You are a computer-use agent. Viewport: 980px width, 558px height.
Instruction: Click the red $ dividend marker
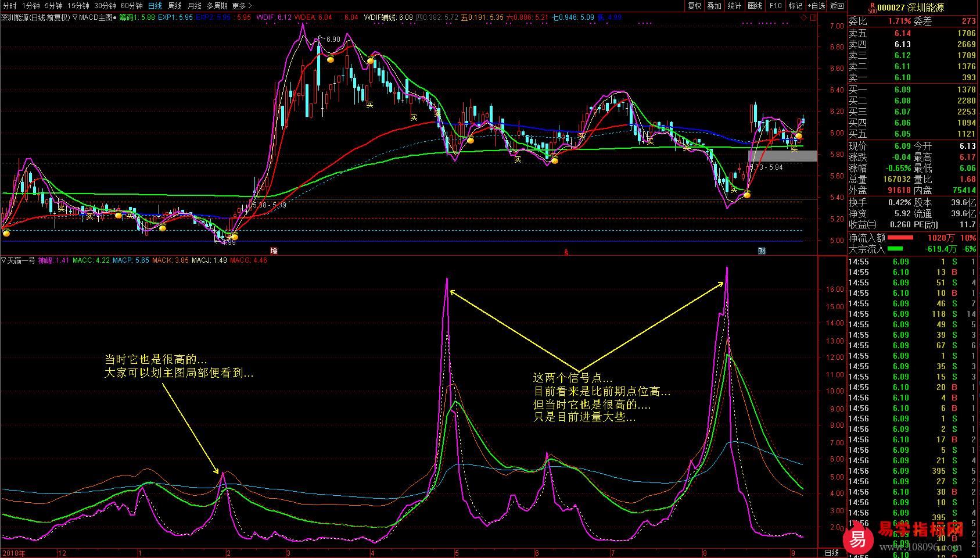pos(566,252)
